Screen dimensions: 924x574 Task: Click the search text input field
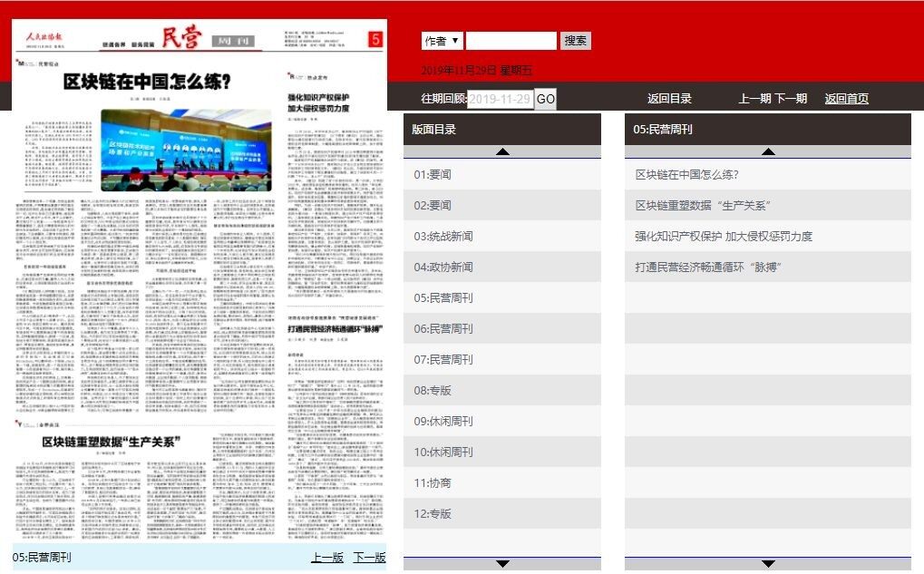coord(511,41)
